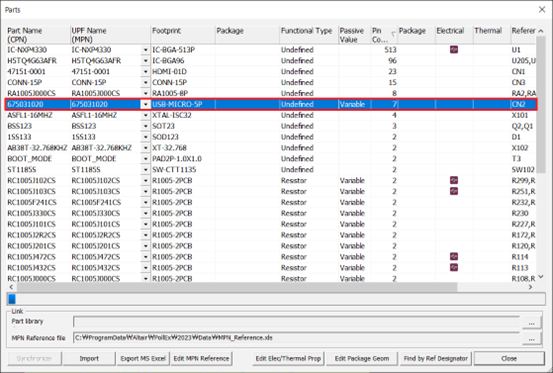The image size is (553, 373).
Task: Expand MPN dropdown for RA1005J000CS
Action: click(145, 93)
